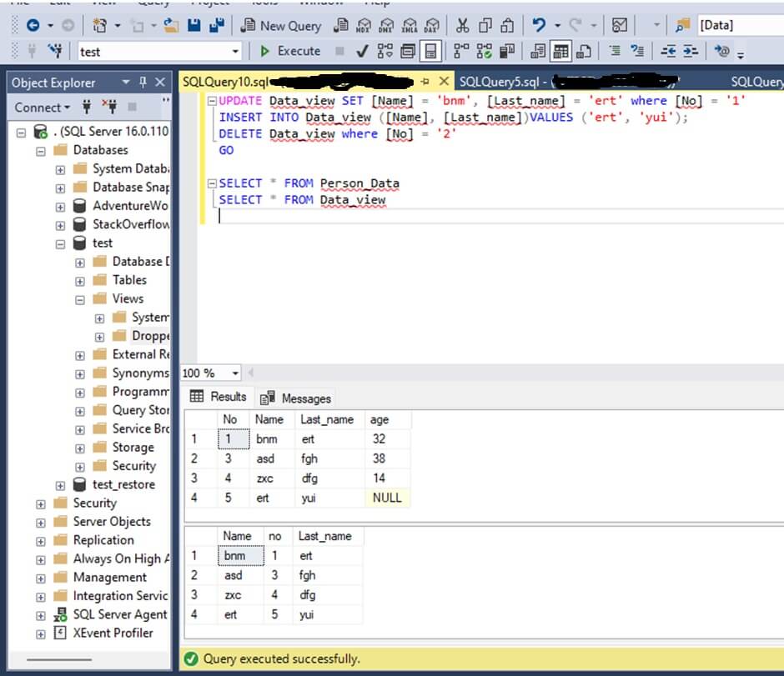Click the Execute query button

pyautogui.click(x=289, y=51)
